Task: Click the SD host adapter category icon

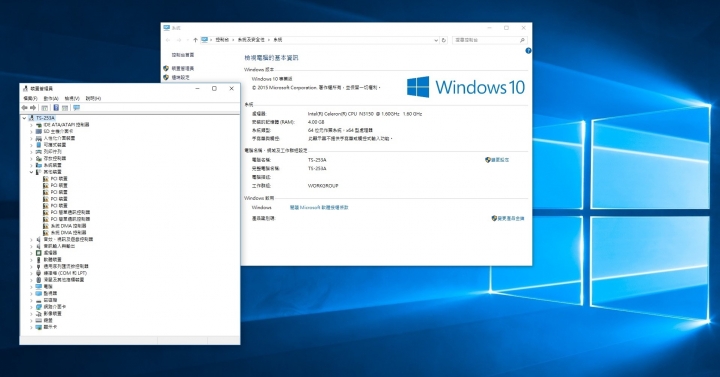Action: [39, 131]
